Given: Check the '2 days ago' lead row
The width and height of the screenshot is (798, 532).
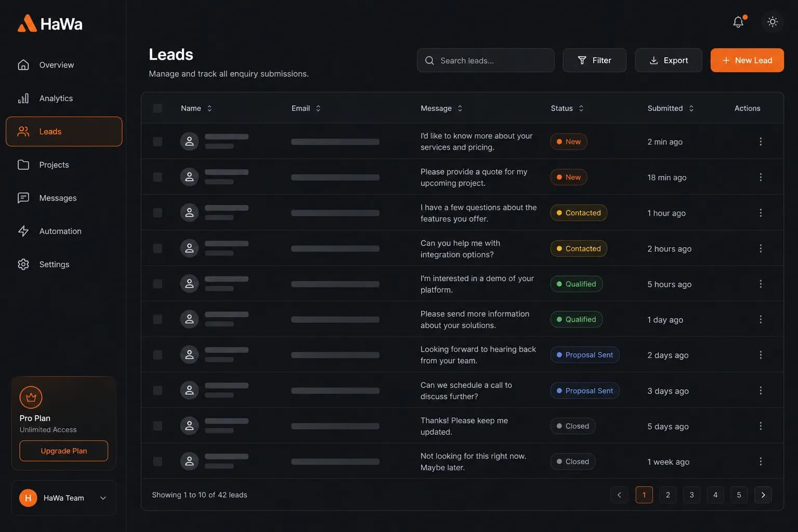Looking at the screenshot, I should coord(157,355).
